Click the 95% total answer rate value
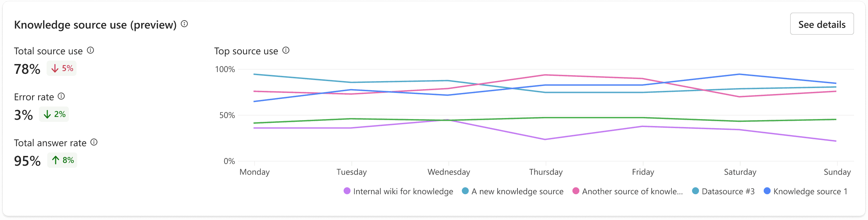The height and width of the screenshot is (220, 868). click(x=27, y=161)
